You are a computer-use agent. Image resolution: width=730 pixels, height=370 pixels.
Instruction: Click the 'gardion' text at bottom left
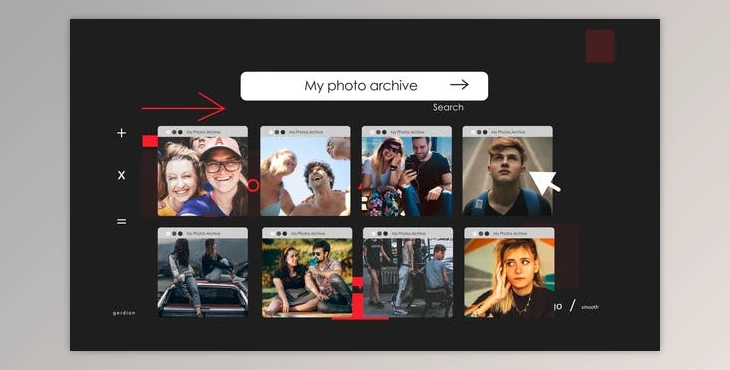(124, 313)
